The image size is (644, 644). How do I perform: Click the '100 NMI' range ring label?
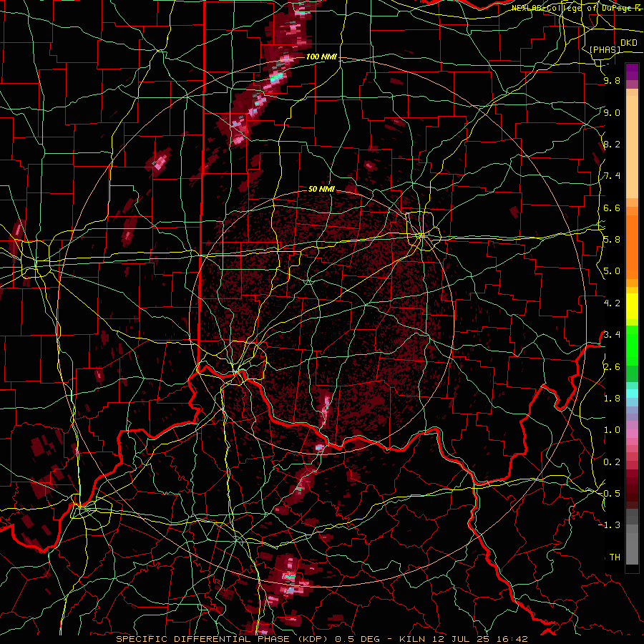[x=321, y=57]
